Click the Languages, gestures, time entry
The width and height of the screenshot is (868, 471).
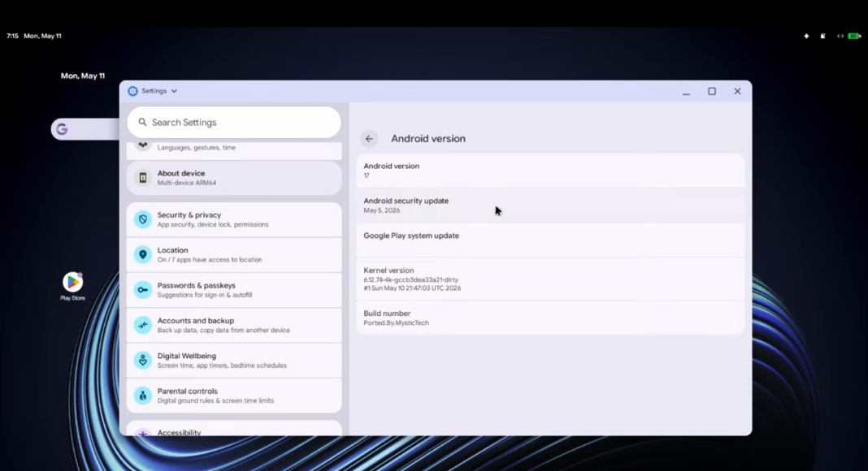[233, 149]
